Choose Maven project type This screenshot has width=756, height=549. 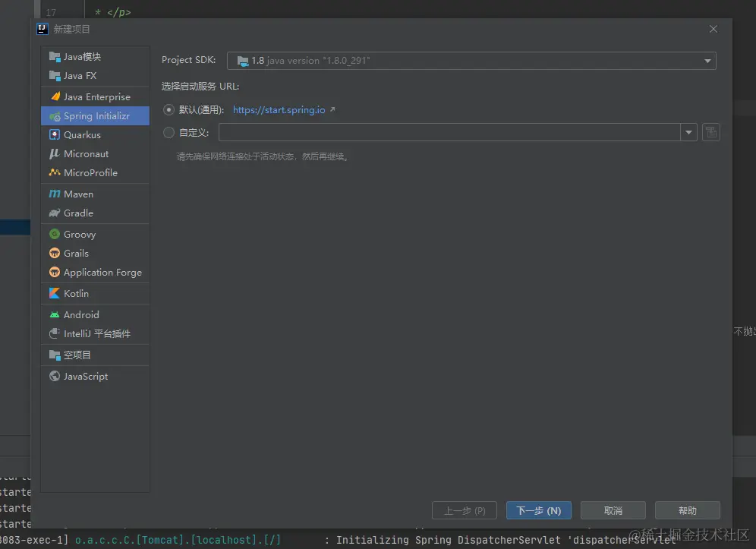pyautogui.click(x=95, y=194)
